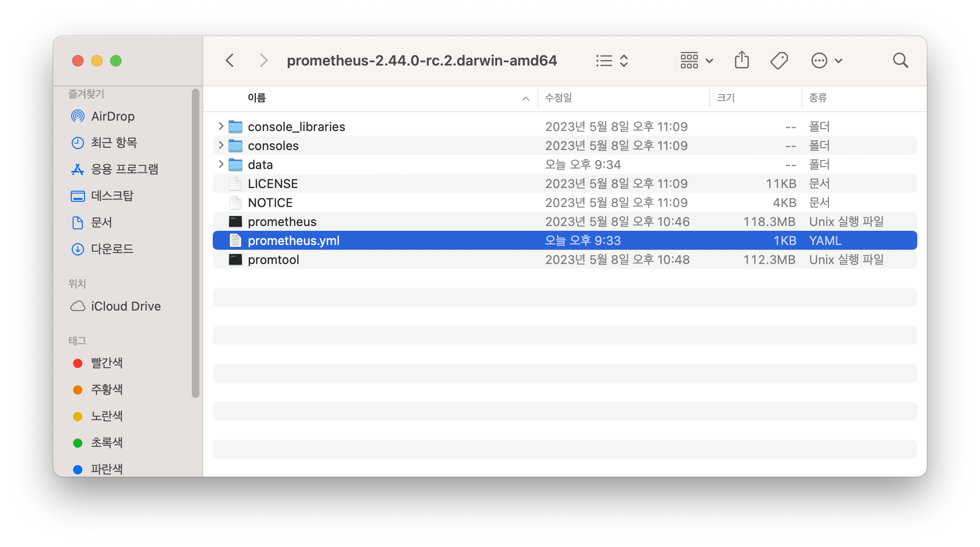Expand the console_libraries folder
Image resolution: width=980 pixels, height=547 pixels.
(x=221, y=126)
